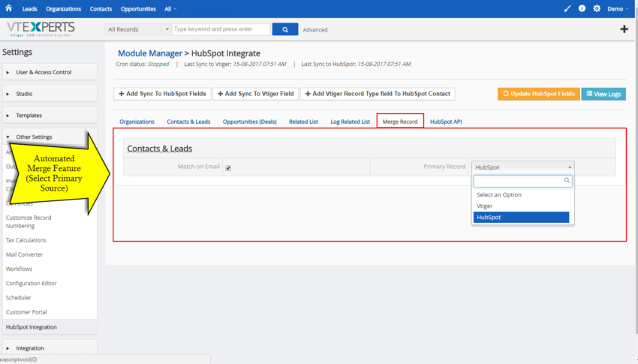638x364 pixels.
Task: Open Mail Converter setting
Action: point(25,254)
